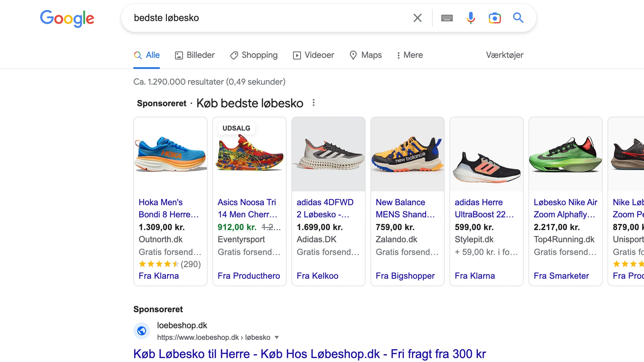Search by image with the camera icon
644x362 pixels.
[495, 18]
